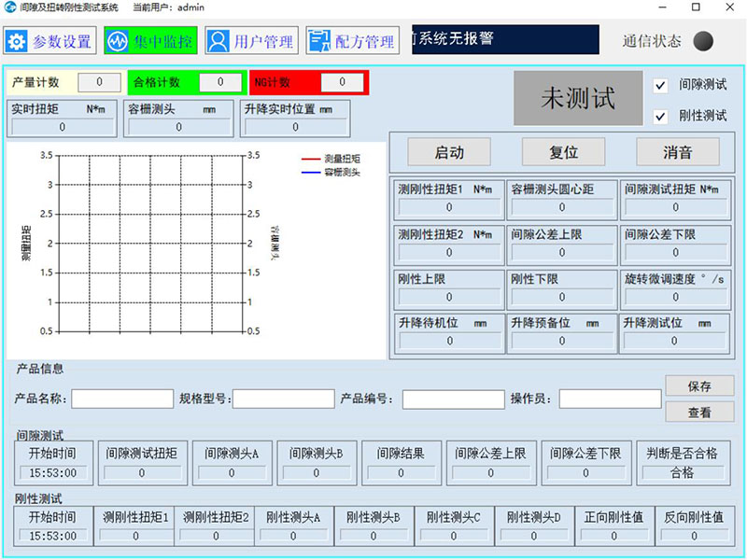Toggle the 刚性测试 checkbox
This screenshot has width=747, height=560.
click(661, 117)
